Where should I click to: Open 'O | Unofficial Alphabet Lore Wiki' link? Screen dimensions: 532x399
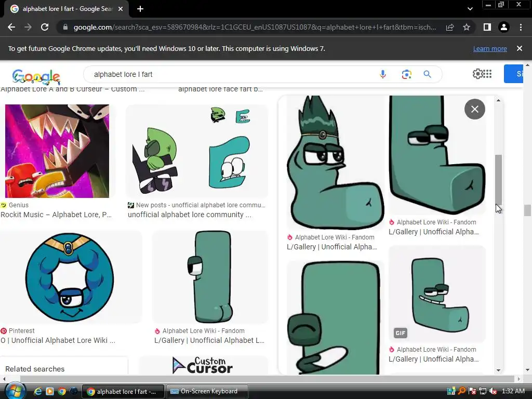pyautogui.click(x=58, y=340)
